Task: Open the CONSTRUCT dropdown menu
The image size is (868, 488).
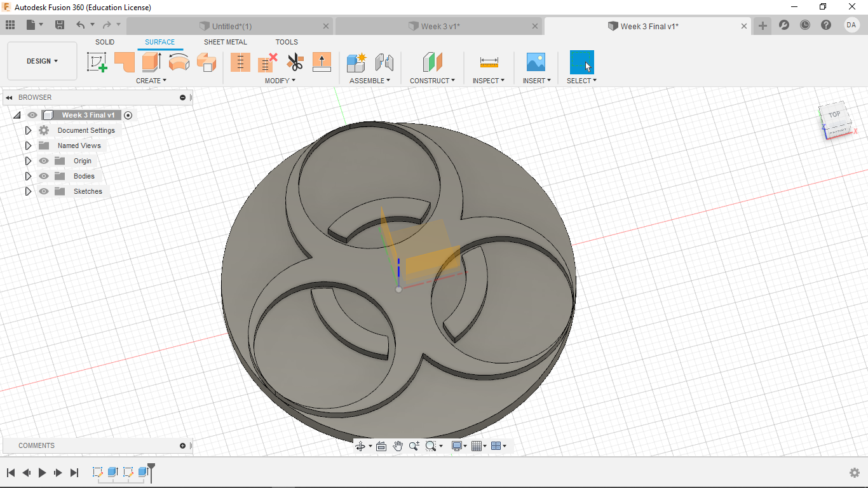Action: click(x=432, y=81)
